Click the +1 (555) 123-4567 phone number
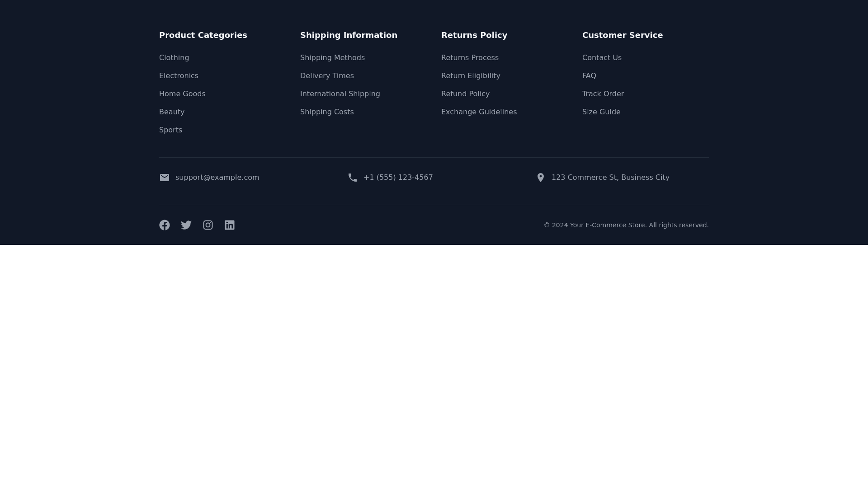The image size is (868, 488). pyautogui.click(x=398, y=178)
